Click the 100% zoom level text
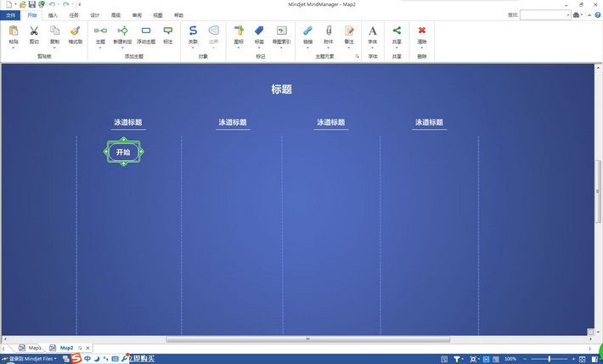 tap(510, 359)
